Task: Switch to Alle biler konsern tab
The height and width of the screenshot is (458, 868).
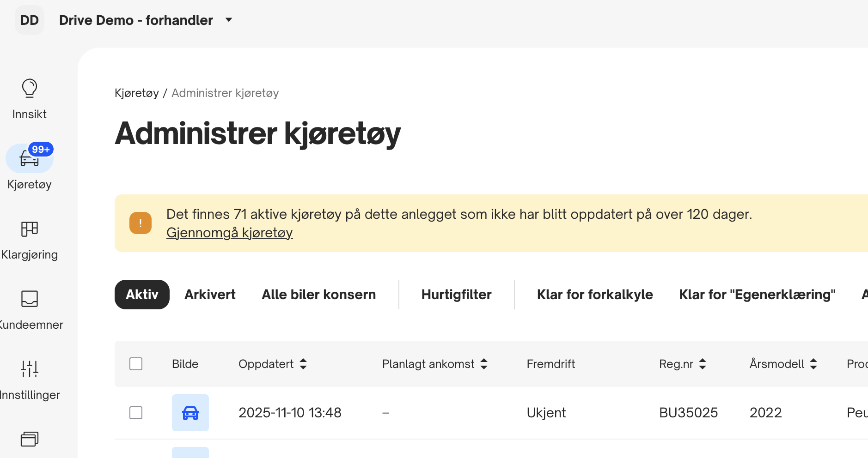Action: coord(318,295)
